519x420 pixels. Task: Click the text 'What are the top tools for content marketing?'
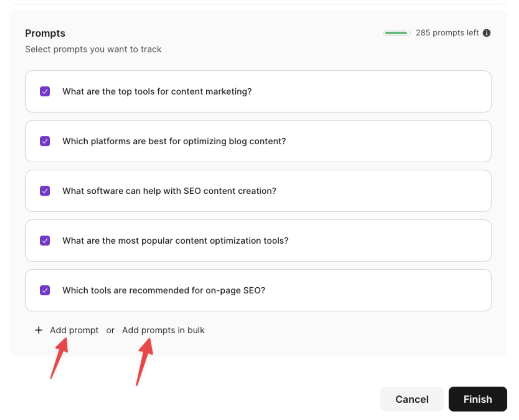(x=157, y=92)
